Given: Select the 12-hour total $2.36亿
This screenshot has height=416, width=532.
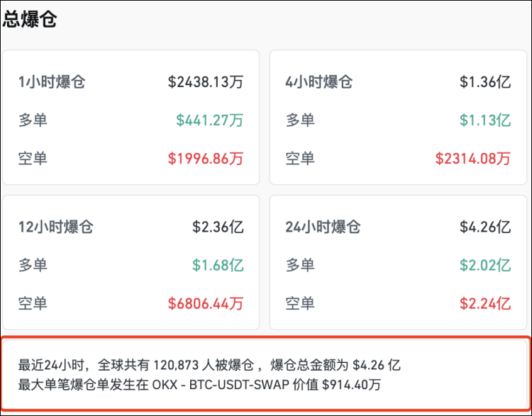Looking at the screenshot, I should [x=218, y=227].
